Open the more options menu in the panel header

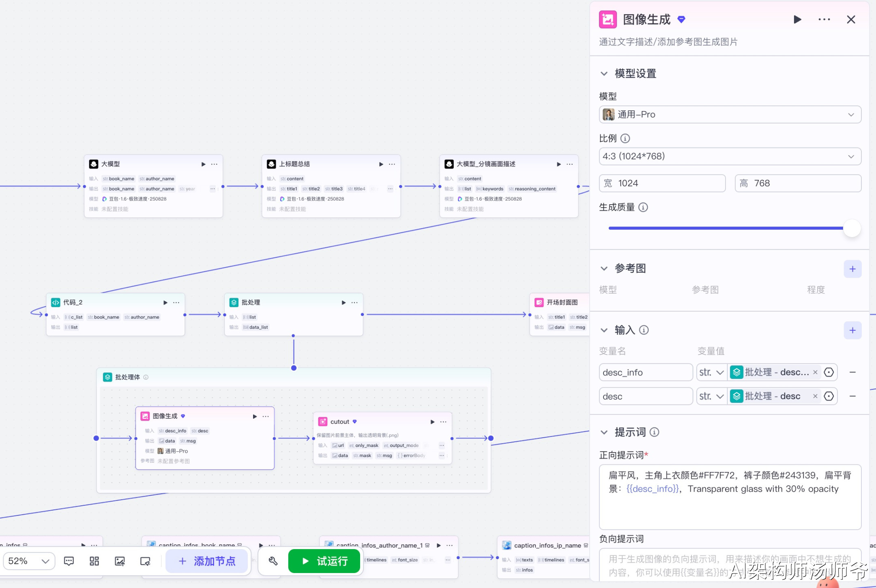point(824,19)
